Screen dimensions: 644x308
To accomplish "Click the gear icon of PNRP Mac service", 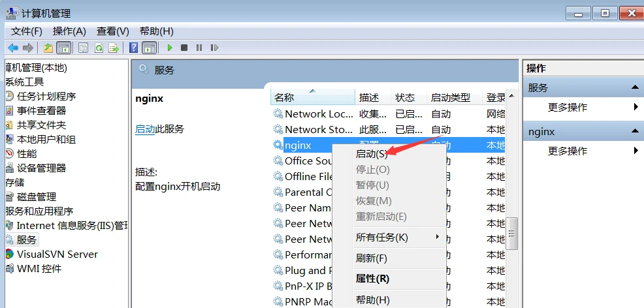I will pyautogui.click(x=278, y=302).
